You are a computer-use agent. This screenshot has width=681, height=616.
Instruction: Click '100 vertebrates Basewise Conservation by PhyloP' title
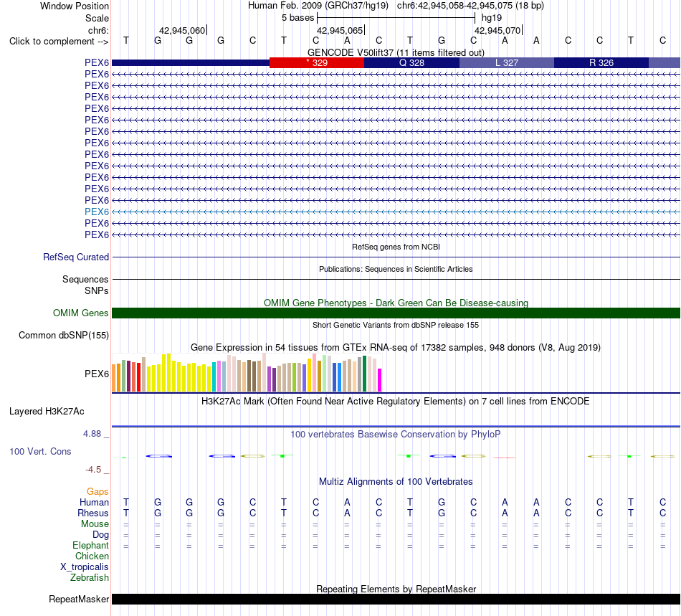pyautogui.click(x=396, y=434)
